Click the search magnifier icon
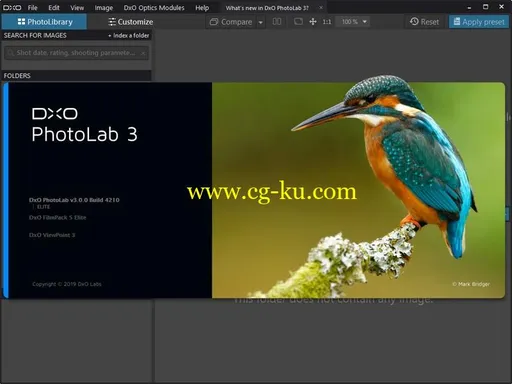 pos(10,53)
